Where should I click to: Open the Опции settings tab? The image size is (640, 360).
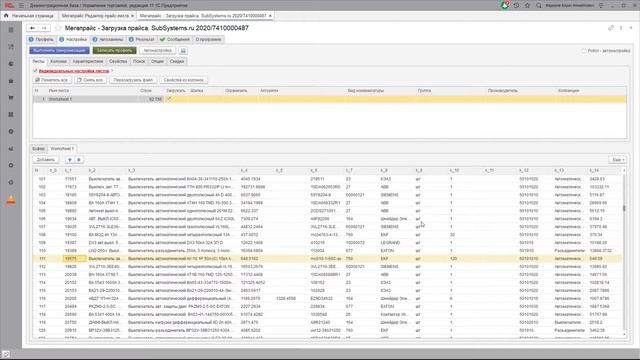(158, 61)
